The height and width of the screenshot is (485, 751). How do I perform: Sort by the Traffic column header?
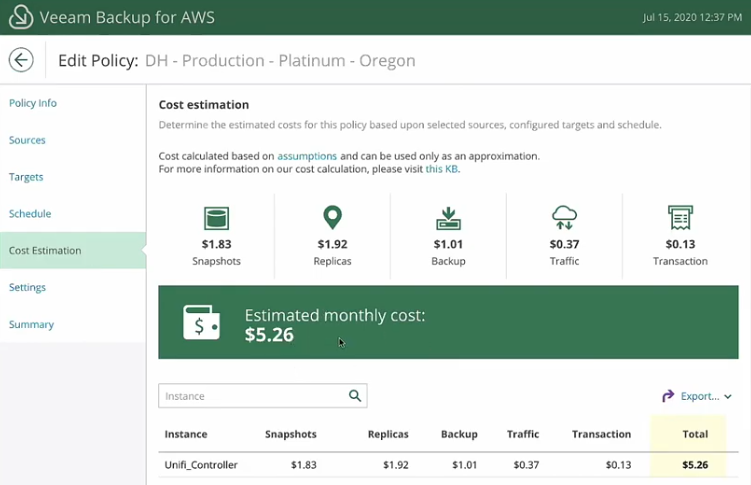tap(523, 434)
